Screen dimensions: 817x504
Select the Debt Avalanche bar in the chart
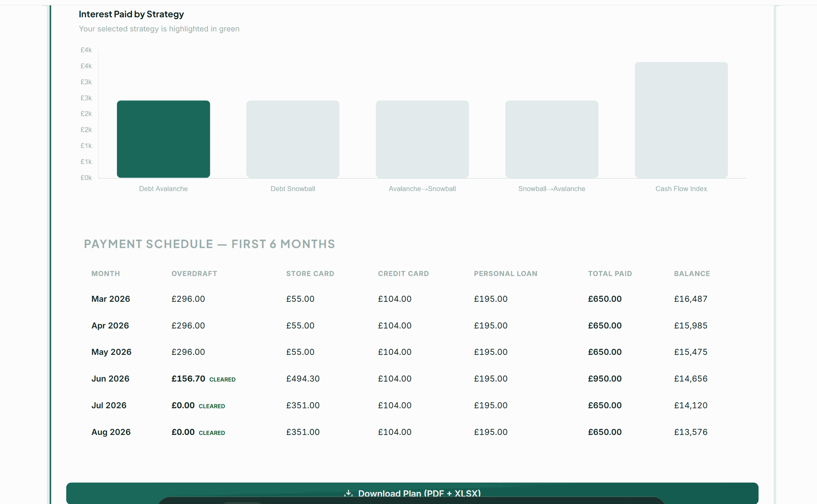[x=163, y=139]
